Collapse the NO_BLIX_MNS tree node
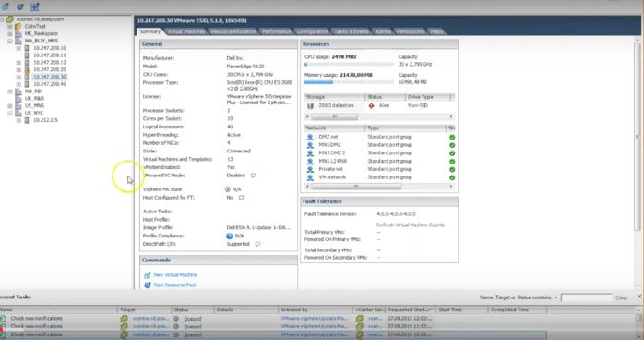 [10, 41]
